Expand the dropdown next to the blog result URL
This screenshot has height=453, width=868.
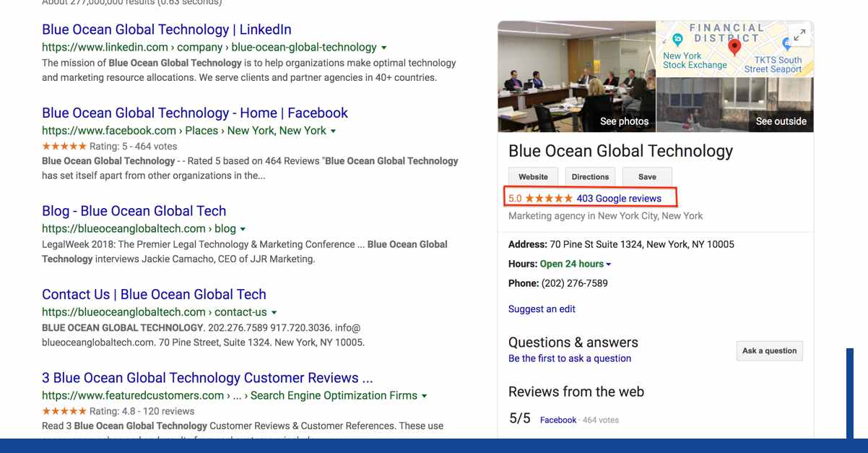(x=243, y=228)
